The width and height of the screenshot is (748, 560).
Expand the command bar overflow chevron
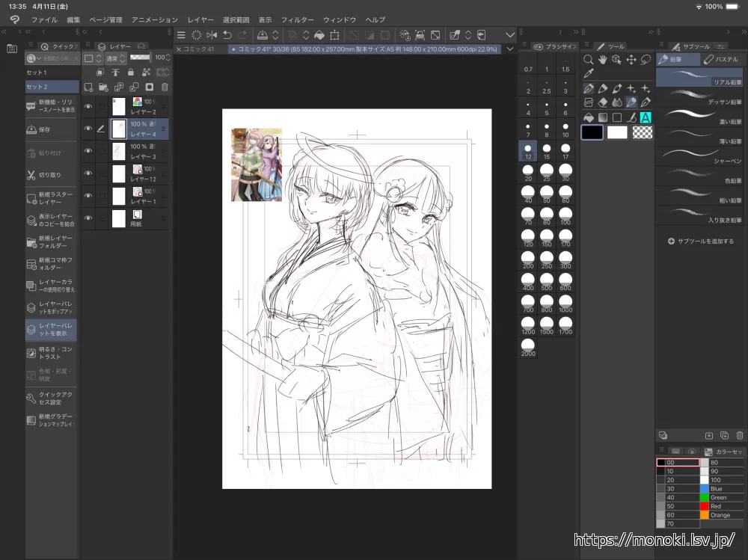(510, 35)
